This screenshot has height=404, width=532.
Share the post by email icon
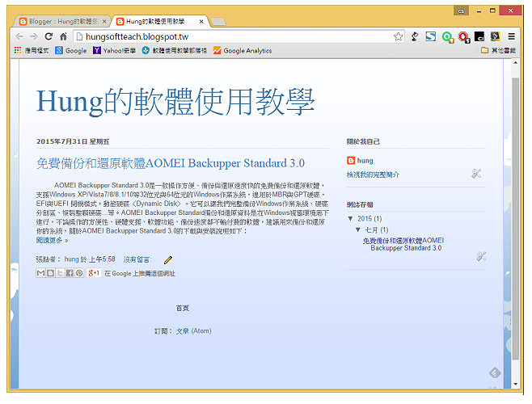click(40, 273)
